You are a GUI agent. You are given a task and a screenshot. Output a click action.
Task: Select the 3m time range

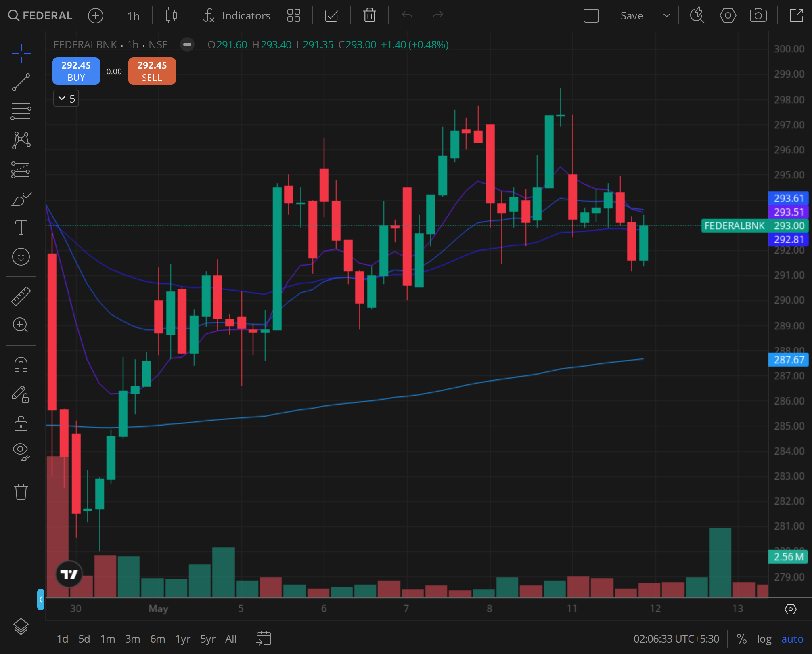click(x=133, y=639)
